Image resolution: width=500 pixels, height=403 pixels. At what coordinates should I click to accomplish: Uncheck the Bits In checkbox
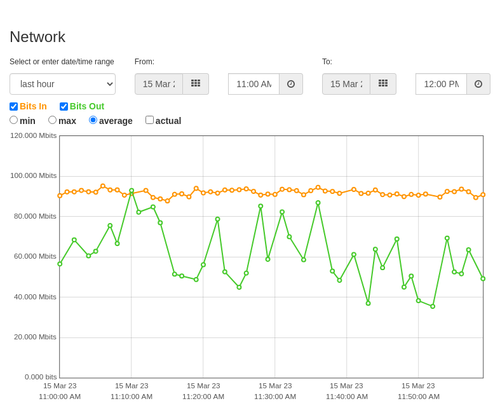[x=14, y=106]
